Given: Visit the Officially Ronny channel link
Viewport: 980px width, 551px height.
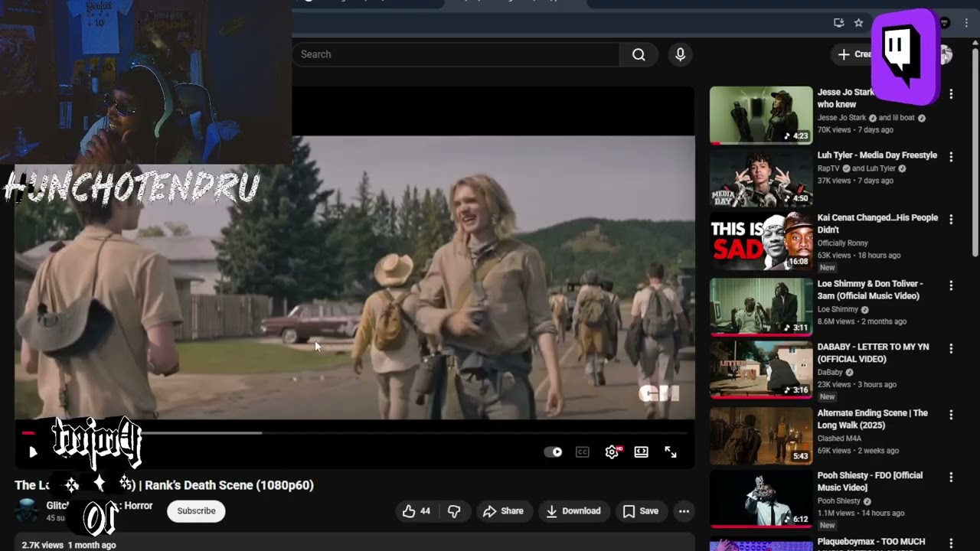Looking at the screenshot, I should click(x=843, y=243).
